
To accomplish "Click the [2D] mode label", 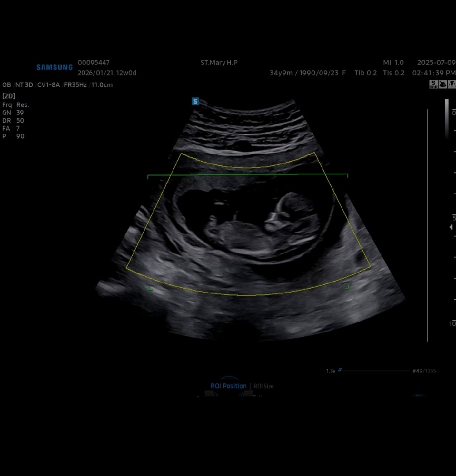I will point(9,96).
